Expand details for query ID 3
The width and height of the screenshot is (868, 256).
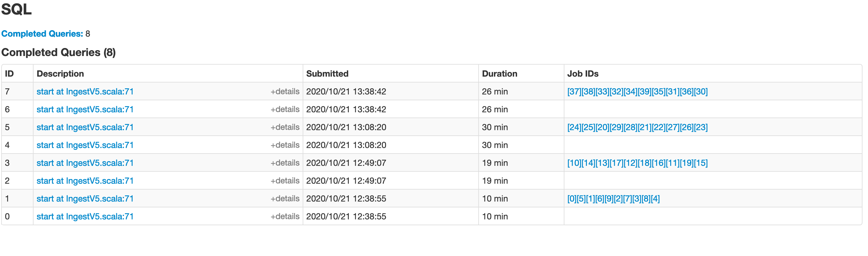(x=285, y=162)
